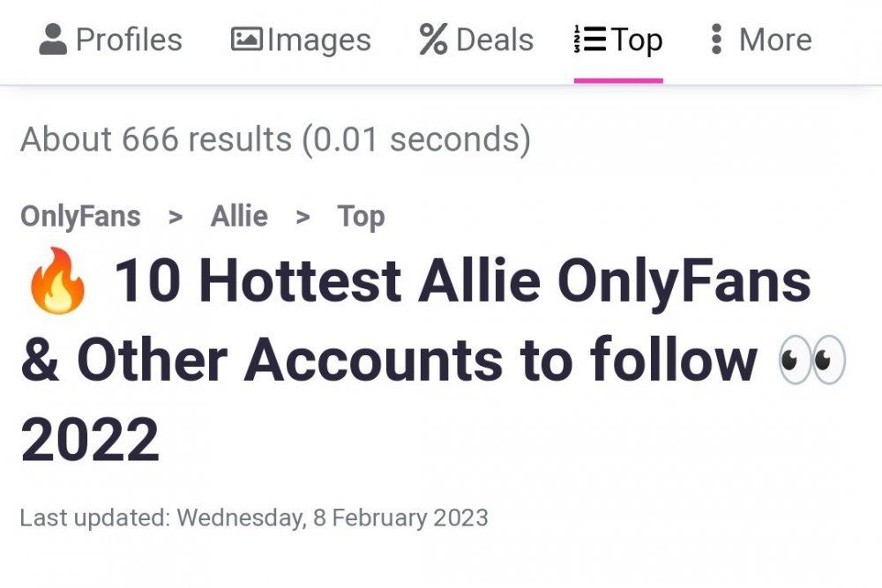Click the About 666 results text
This screenshot has width=882, height=588.
pyautogui.click(x=275, y=139)
